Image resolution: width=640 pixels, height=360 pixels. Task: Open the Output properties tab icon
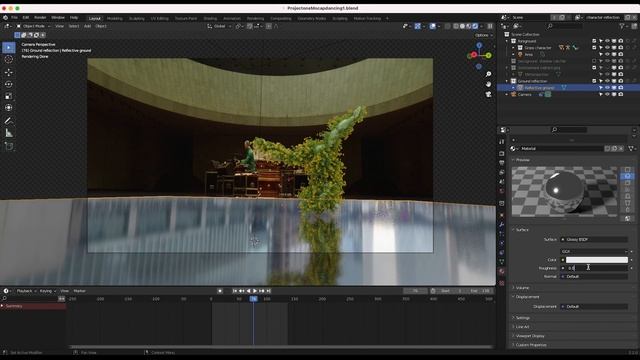tap(502, 163)
